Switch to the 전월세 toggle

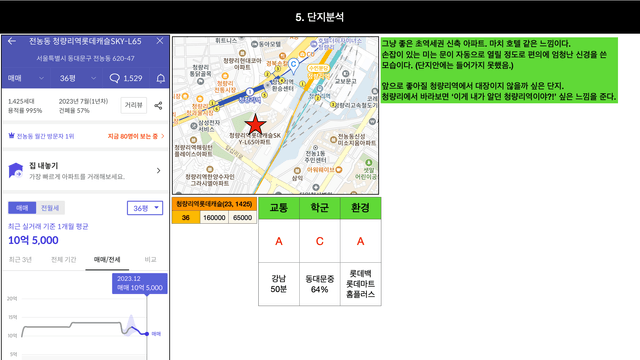(x=50, y=208)
